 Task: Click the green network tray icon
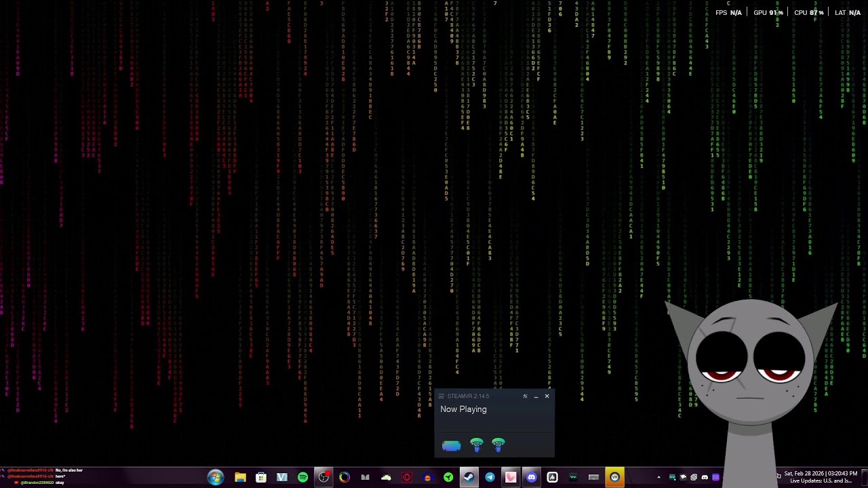tap(672, 477)
